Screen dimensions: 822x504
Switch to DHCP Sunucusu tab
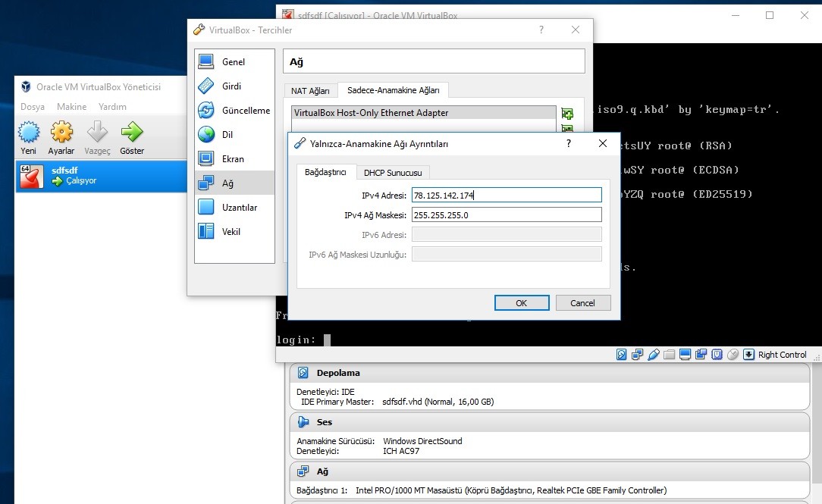coord(393,173)
